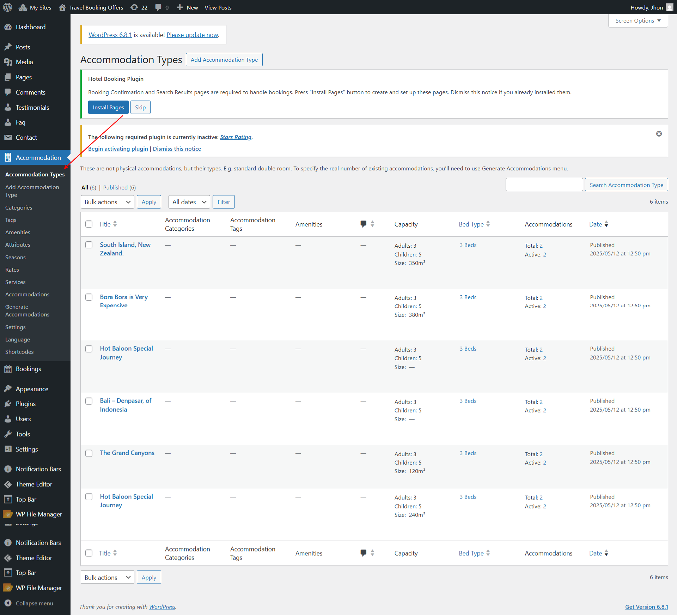Click the Tools wrench icon

click(8, 434)
